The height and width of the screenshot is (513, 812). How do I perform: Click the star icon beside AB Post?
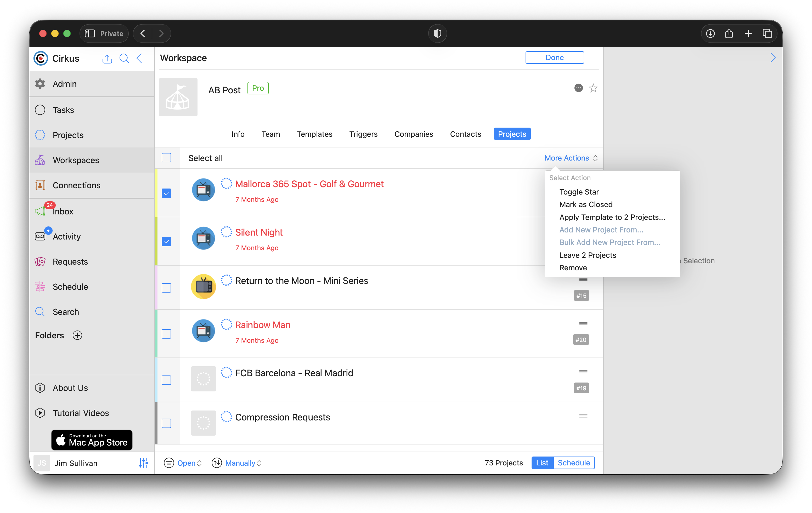pyautogui.click(x=593, y=88)
